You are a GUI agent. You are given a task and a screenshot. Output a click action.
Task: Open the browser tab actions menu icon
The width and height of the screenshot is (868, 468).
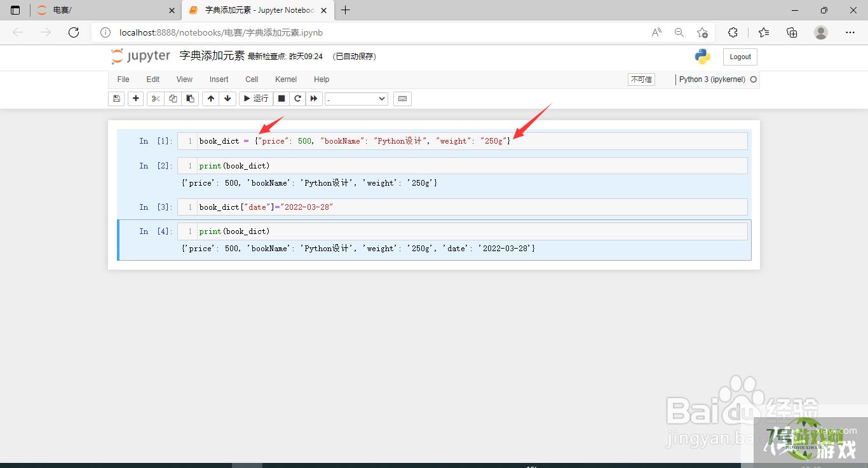coord(15,10)
